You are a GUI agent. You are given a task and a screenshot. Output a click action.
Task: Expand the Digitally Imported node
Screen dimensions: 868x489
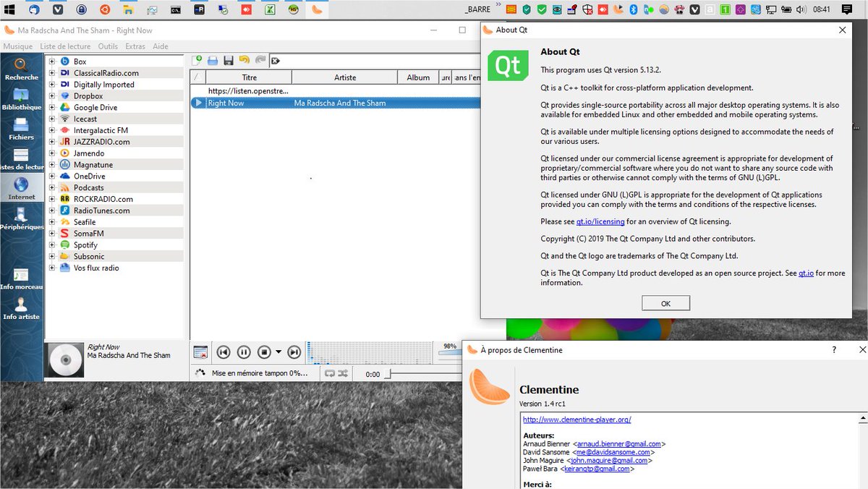52,85
